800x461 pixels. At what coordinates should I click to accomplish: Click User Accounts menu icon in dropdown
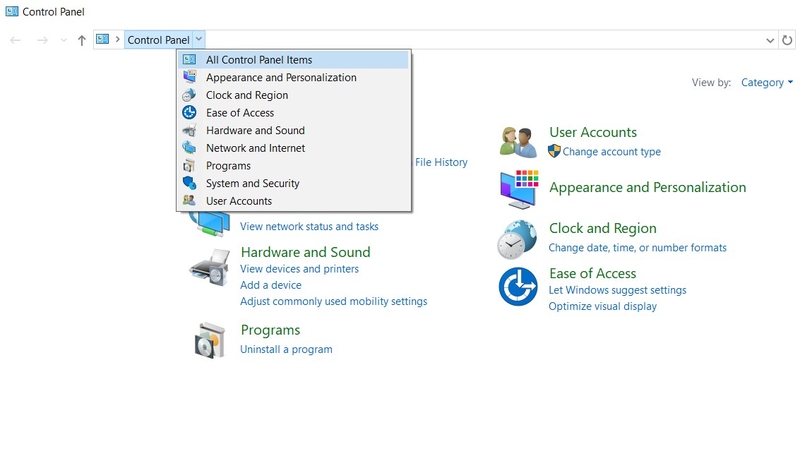click(x=189, y=200)
